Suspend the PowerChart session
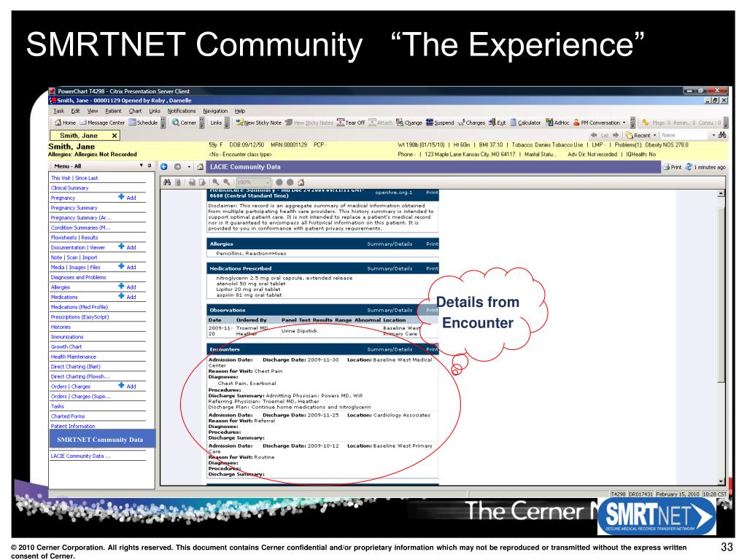The width and height of the screenshot is (747, 560). [x=440, y=122]
